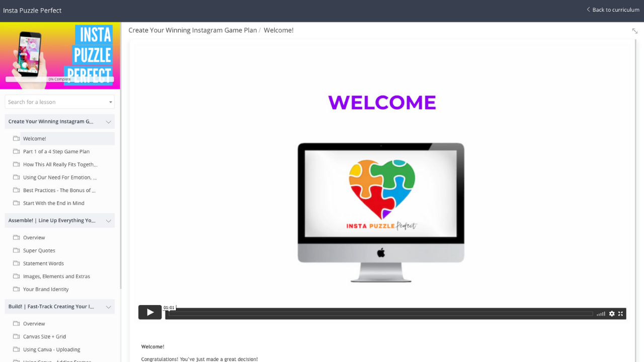Open Using Our Need For Emotion lesson
The image size is (644, 362).
[x=60, y=177]
